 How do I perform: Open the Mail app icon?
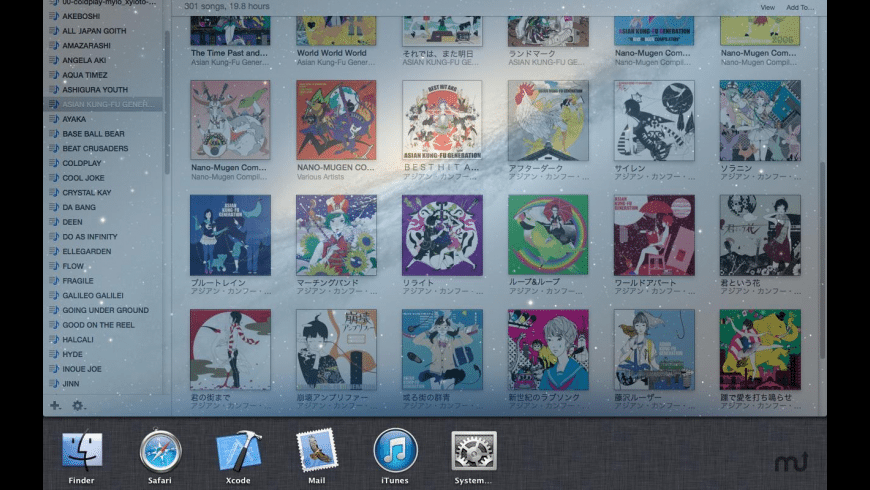point(317,450)
